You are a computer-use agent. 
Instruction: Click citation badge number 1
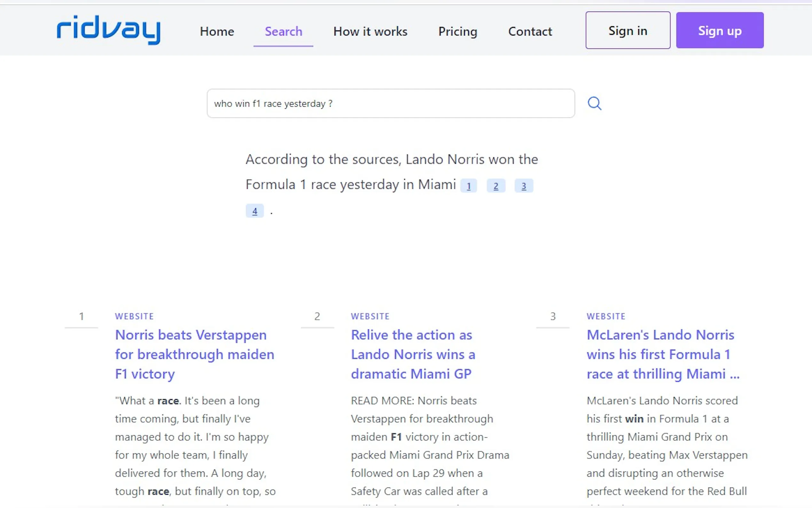click(x=469, y=186)
